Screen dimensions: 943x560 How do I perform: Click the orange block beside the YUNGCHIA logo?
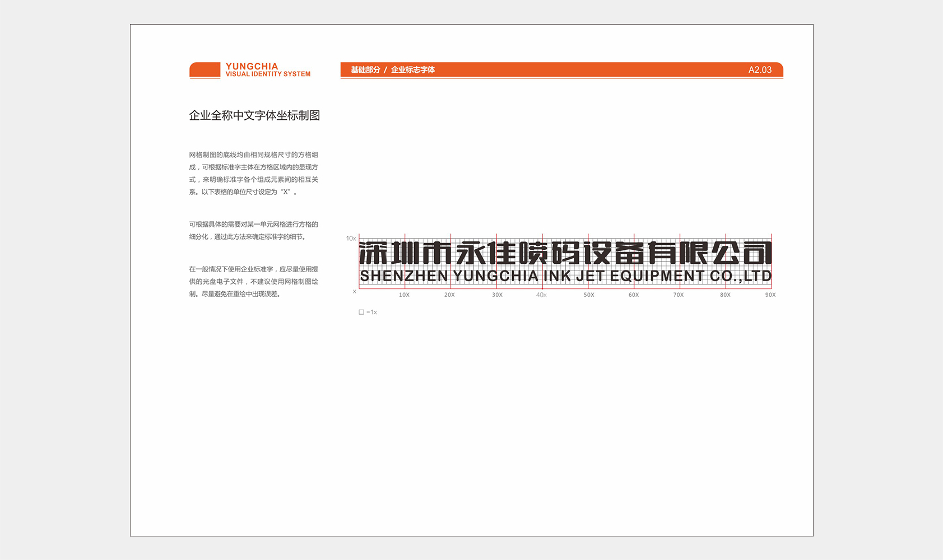point(205,70)
